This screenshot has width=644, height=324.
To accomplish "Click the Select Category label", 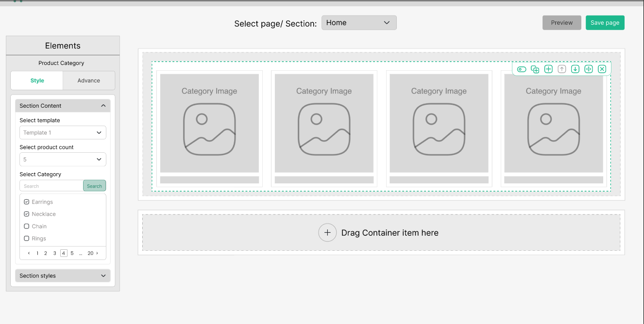I will click(x=40, y=174).
